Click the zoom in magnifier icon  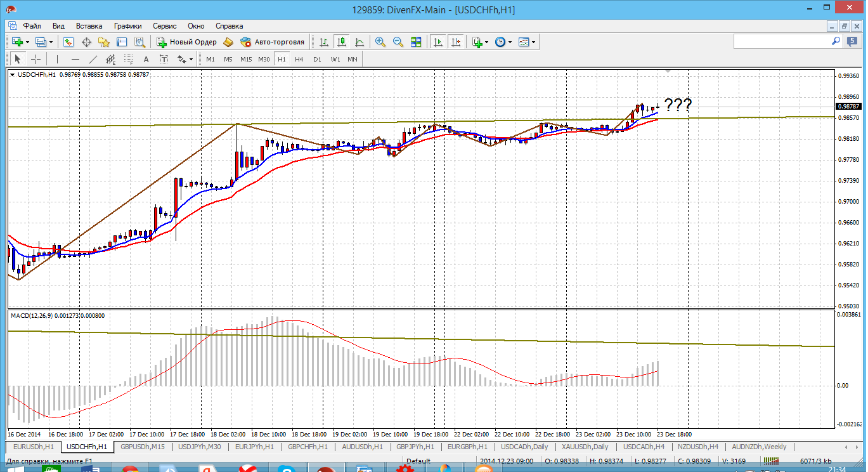tap(380, 42)
